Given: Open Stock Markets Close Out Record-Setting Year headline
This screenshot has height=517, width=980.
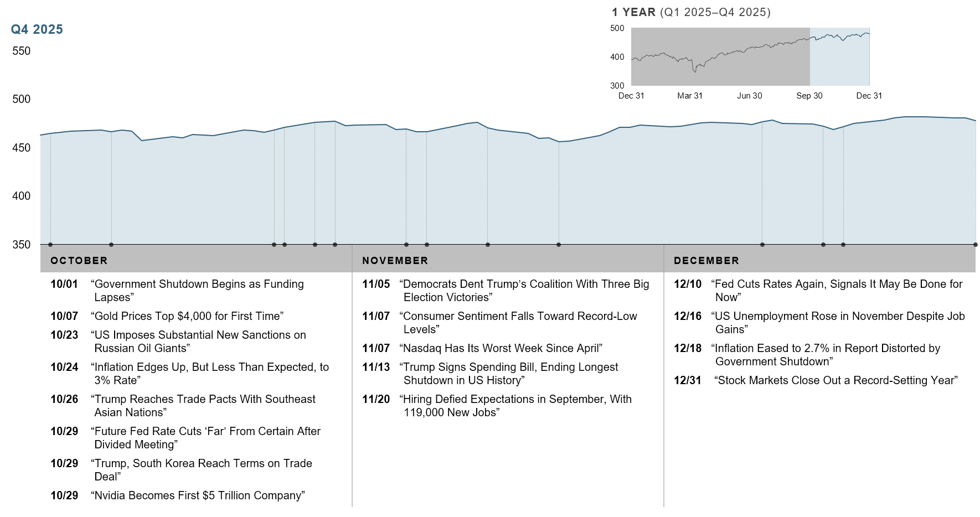Looking at the screenshot, I should tap(835, 380).
